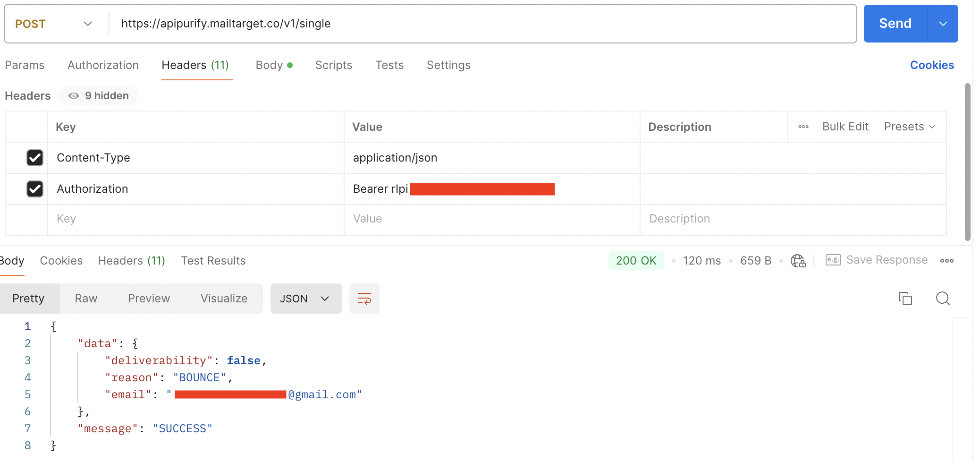Image resolution: width=980 pixels, height=462 pixels.
Task: Show the 9 hidden headers
Action: click(99, 96)
